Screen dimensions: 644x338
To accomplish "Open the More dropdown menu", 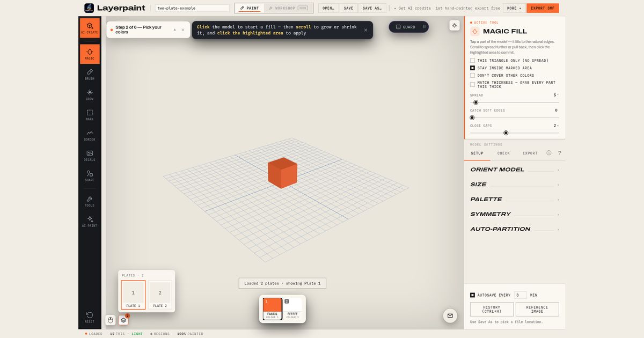I will click(514, 8).
